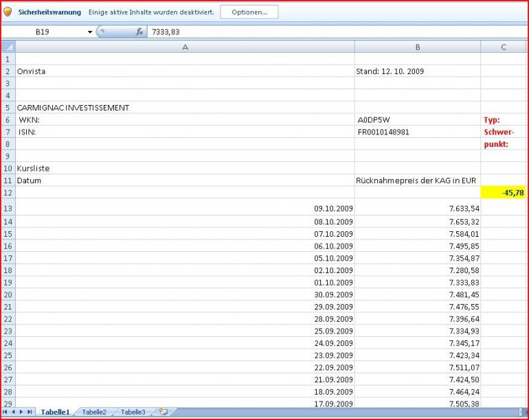Jump to last sheet using navigation arrow
Screen dimensions: 529x420
30,412
